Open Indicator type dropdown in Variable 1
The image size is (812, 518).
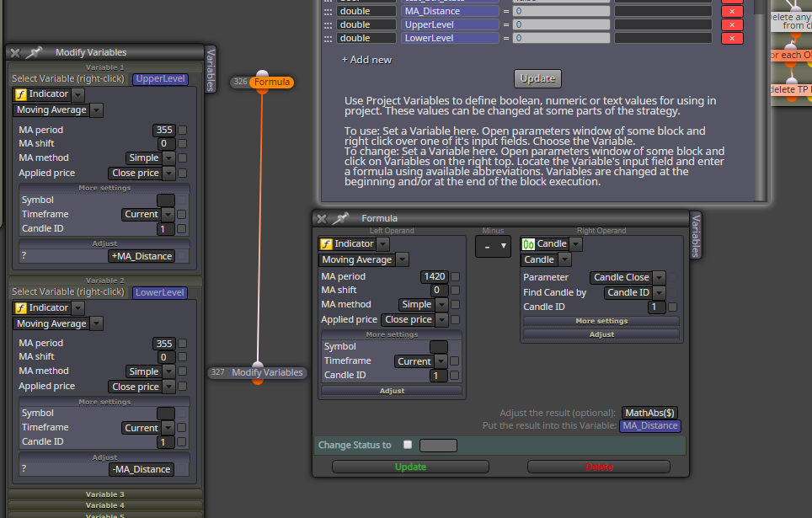pyautogui.click(x=77, y=94)
